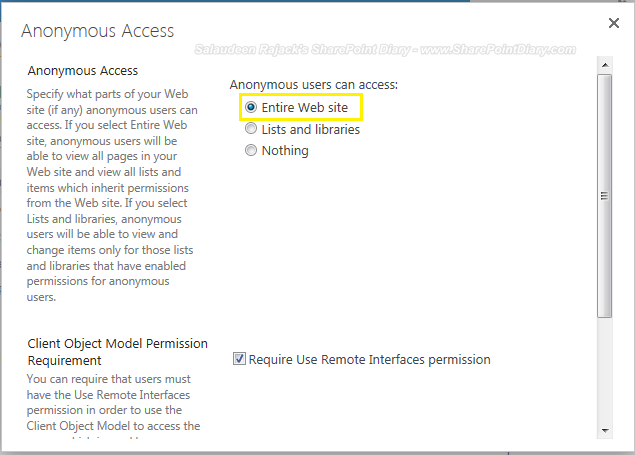
Task: Click the scrollbar down arrow
Action: (x=604, y=430)
